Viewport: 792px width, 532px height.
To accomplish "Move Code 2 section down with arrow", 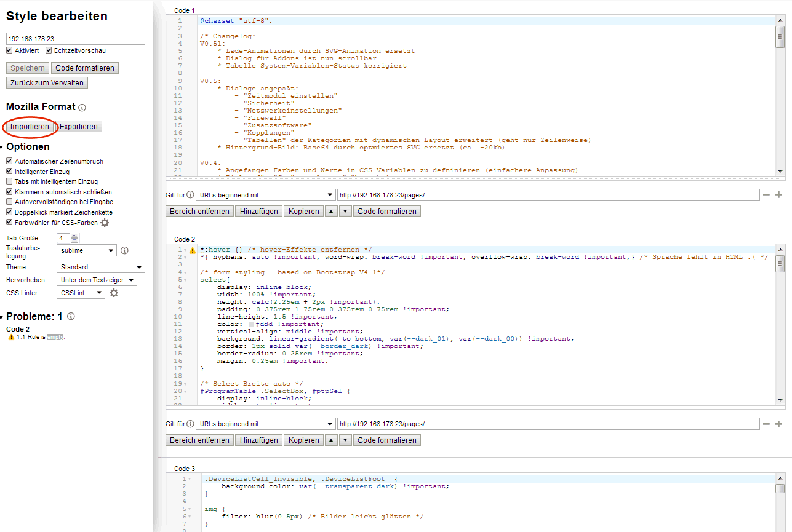I will [x=345, y=440].
